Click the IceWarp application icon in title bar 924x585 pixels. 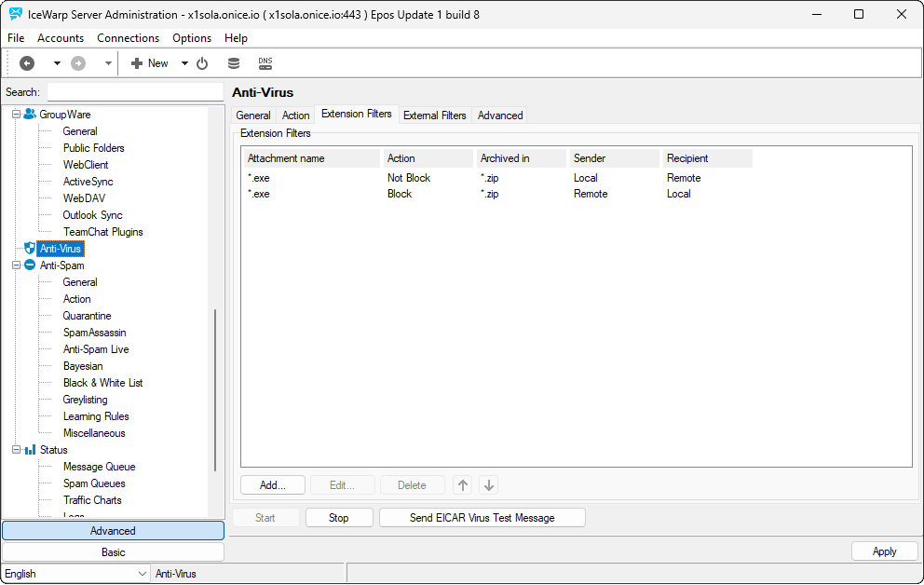(x=15, y=14)
